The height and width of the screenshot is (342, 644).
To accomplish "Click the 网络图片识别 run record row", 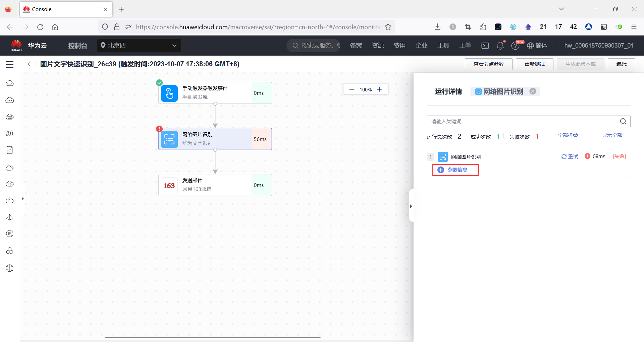I will (528, 156).
